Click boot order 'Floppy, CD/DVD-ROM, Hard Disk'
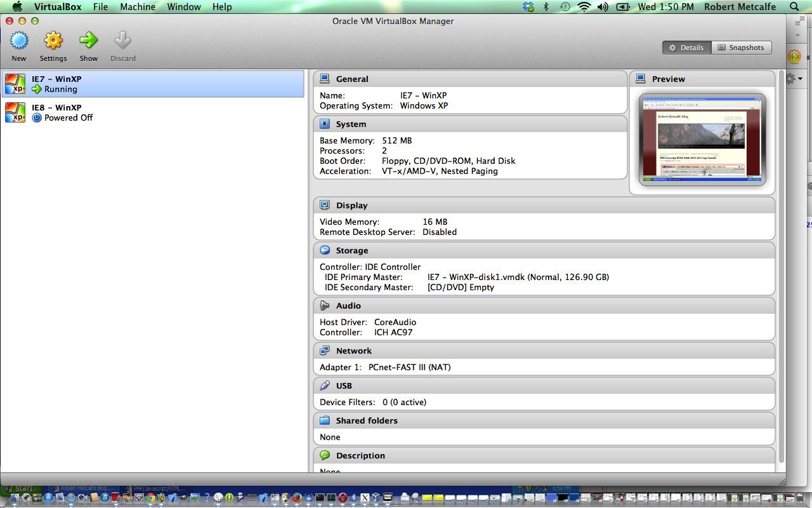This screenshot has width=812, height=508. (449, 161)
